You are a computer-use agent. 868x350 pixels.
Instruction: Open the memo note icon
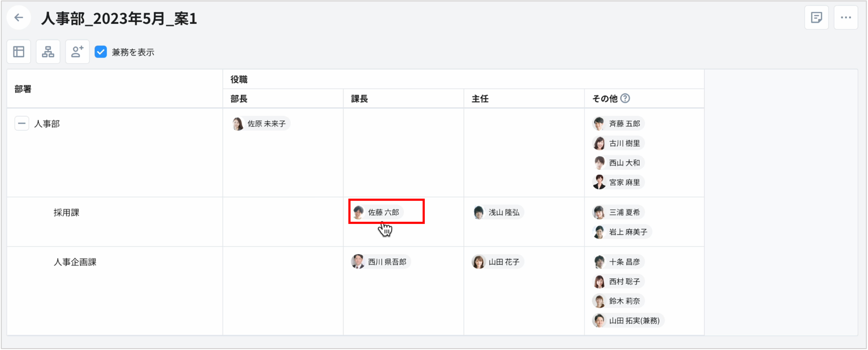816,18
